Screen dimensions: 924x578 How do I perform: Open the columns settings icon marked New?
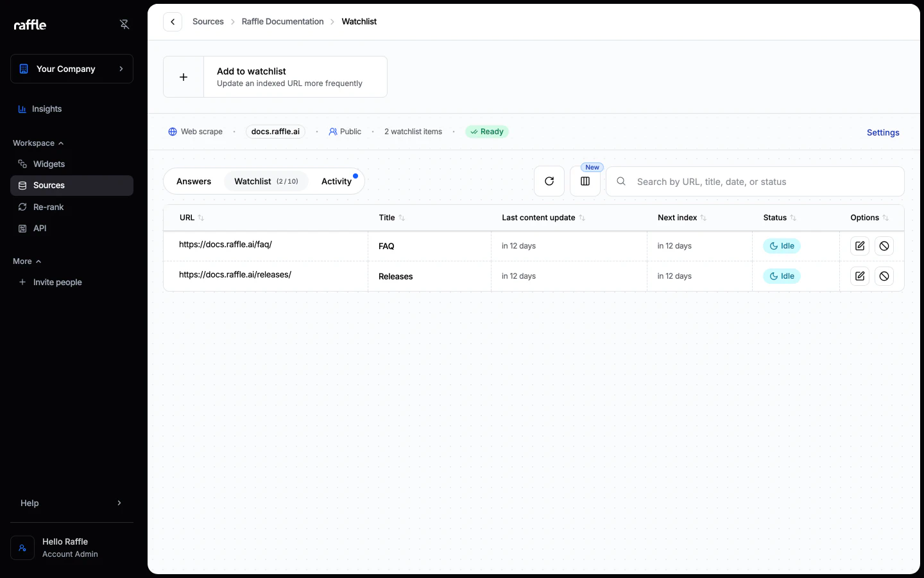[585, 181]
